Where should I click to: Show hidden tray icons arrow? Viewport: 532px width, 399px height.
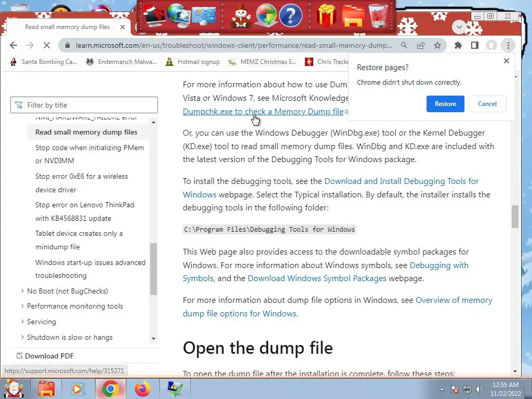click(x=442, y=389)
